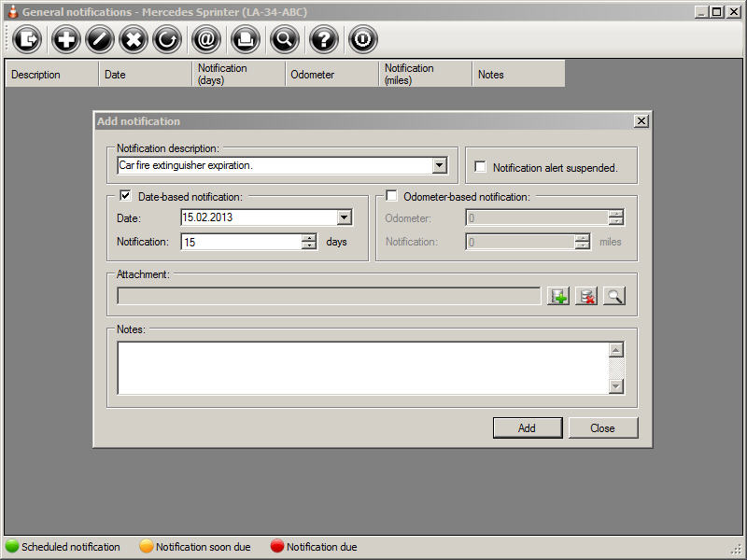This screenshot has width=747, height=560.
Task: Click the edit pencil toolbar icon
Action: pos(100,39)
